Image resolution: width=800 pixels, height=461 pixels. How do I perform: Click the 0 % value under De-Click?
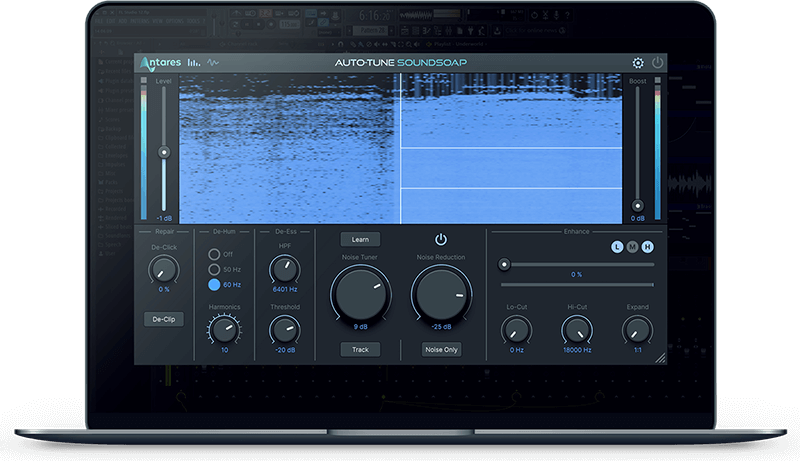[164, 289]
